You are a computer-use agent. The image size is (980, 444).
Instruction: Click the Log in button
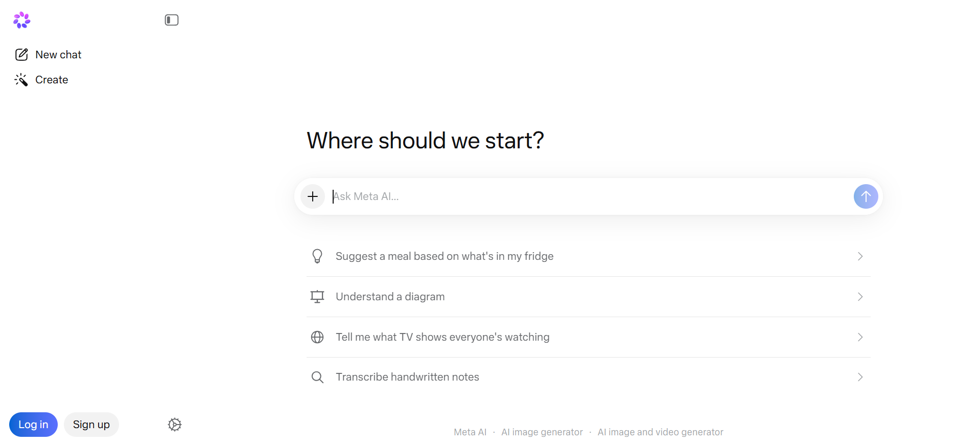tap(33, 425)
